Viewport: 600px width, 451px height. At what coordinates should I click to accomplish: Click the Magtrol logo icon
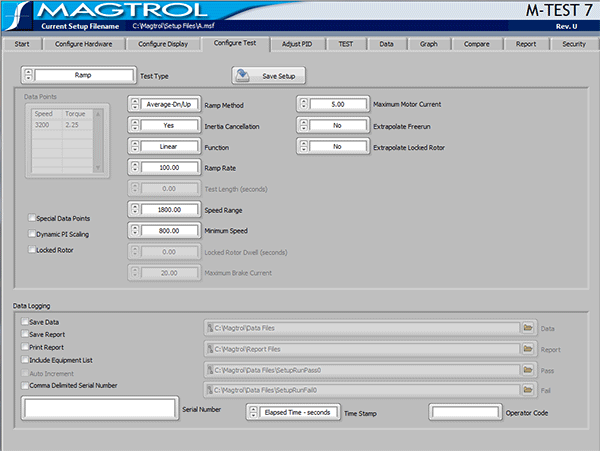click(x=18, y=16)
